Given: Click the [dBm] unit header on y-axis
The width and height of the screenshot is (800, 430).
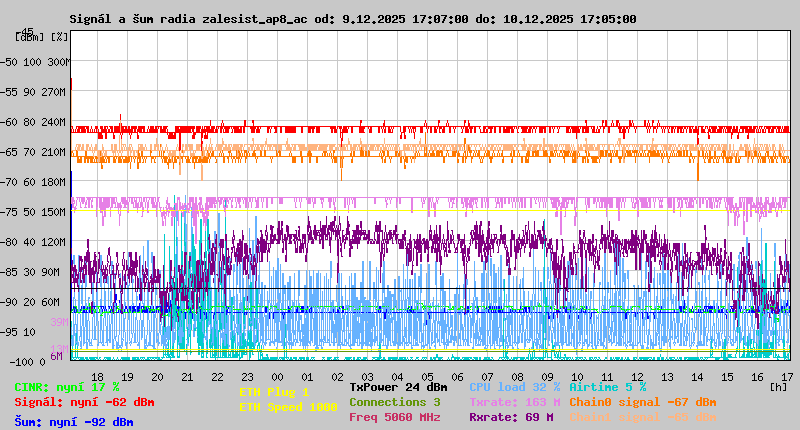Looking at the screenshot, I should (31, 37).
